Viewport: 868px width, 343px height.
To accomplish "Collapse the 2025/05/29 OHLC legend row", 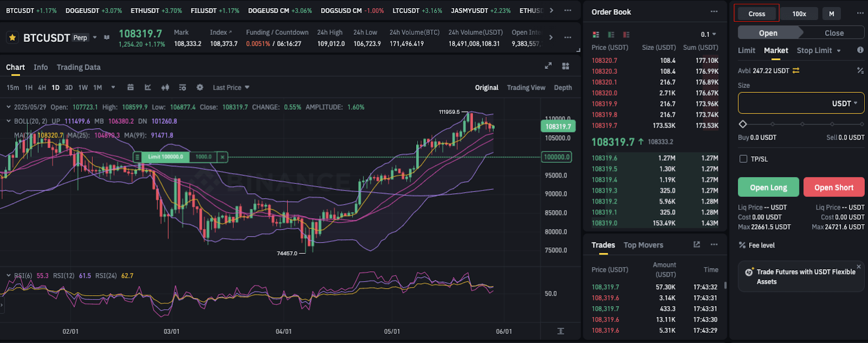I will pyautogui.click(x=9, y=107).
